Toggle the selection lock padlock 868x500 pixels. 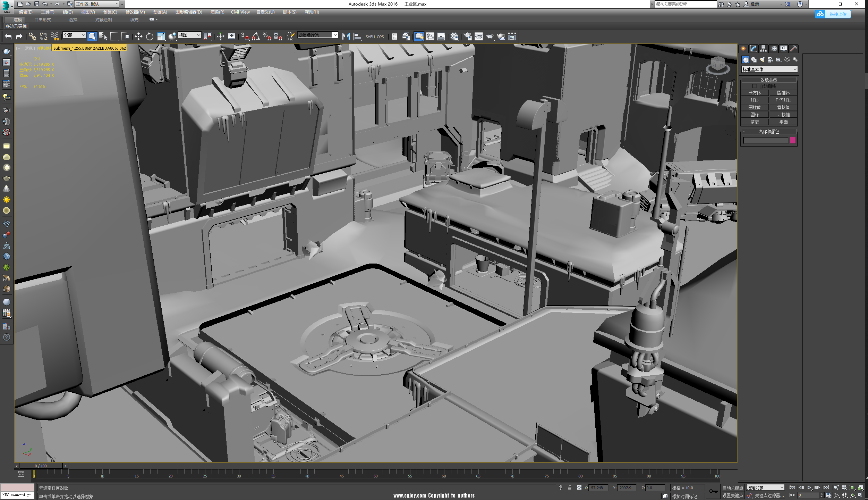[x=570, y=488]
